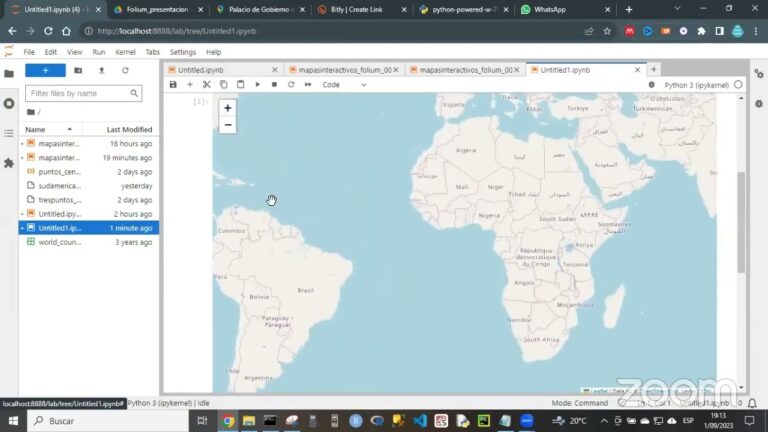Click the blue New Launcher button
Screen dimensions: 768x432
coord(45,71)
